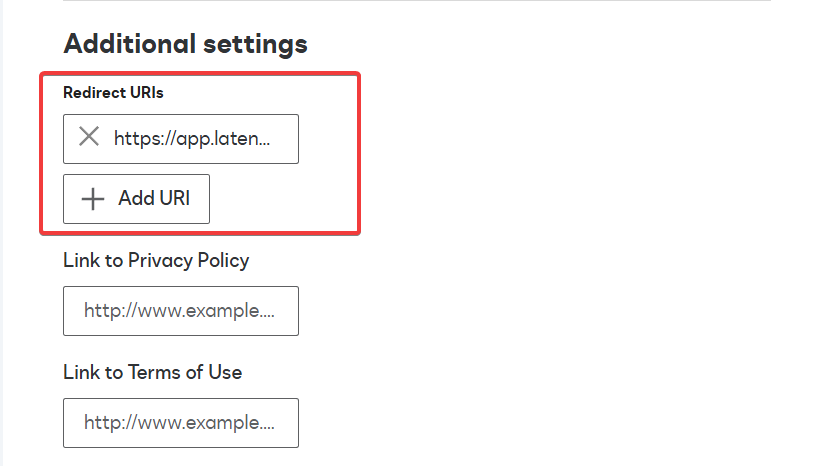Click the word 'Additional' in the heading

tap(130, 43)
